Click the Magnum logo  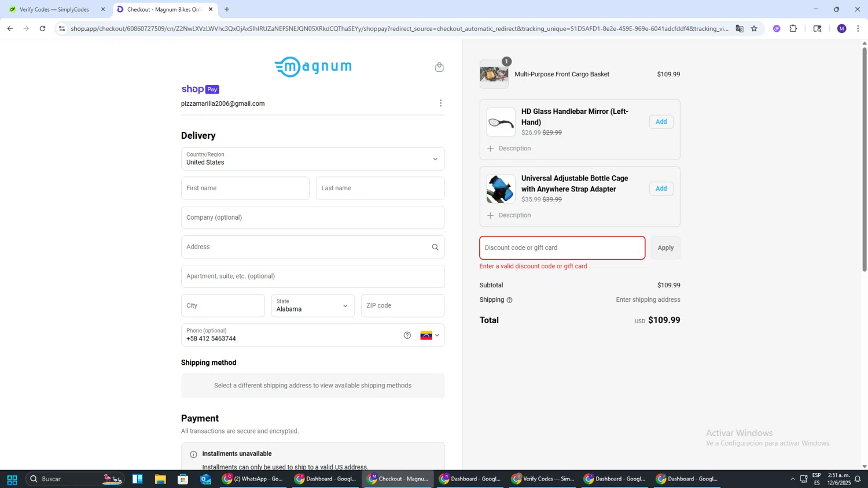pyautogui.click(x=313, y=67)
